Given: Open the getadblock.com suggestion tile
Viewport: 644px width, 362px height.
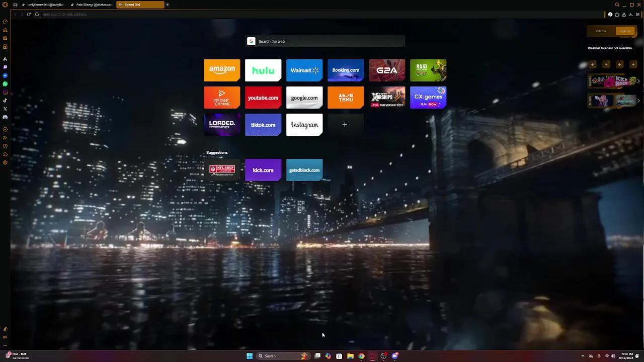Looking at the screenshot, I should click(x=304, y=170).
